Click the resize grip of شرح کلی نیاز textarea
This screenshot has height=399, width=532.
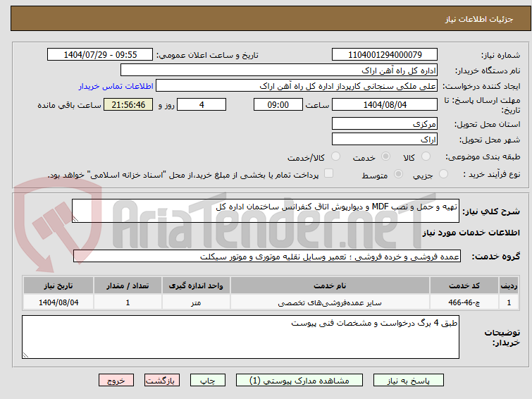click(x=75, y=219)
